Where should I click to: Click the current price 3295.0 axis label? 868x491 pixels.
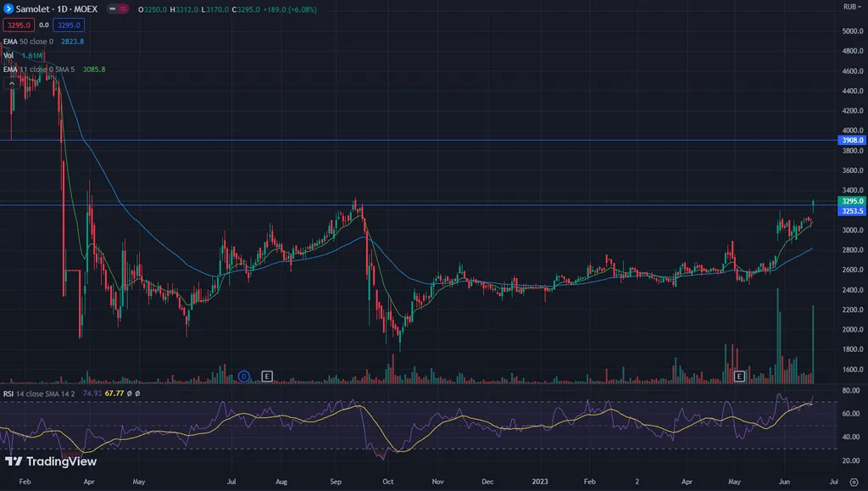click(850, 201)
